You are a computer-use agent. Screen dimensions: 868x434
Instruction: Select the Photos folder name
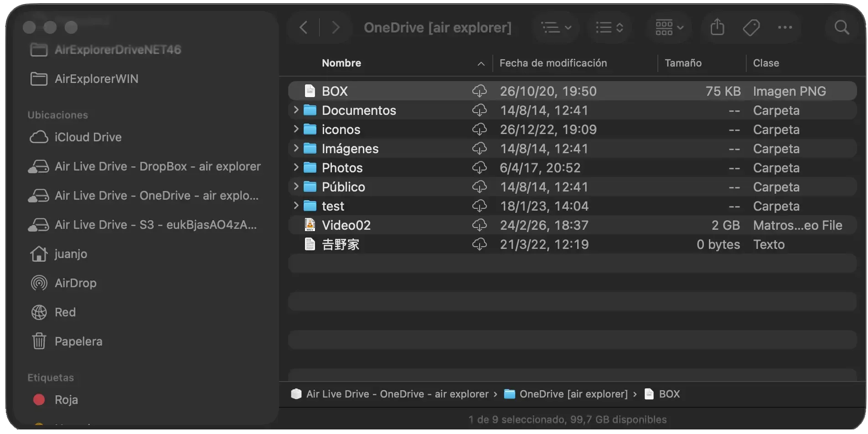point(342,168)
